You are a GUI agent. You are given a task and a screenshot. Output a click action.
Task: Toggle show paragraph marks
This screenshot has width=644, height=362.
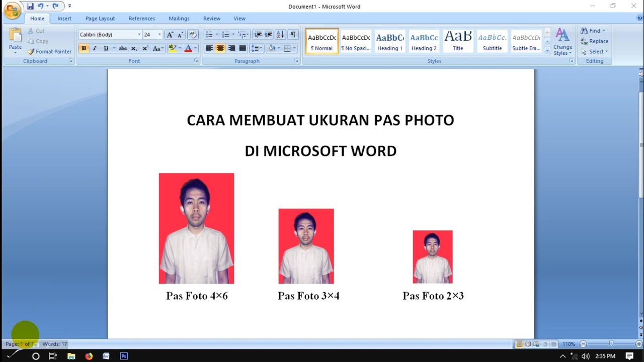tap(293, 35)
